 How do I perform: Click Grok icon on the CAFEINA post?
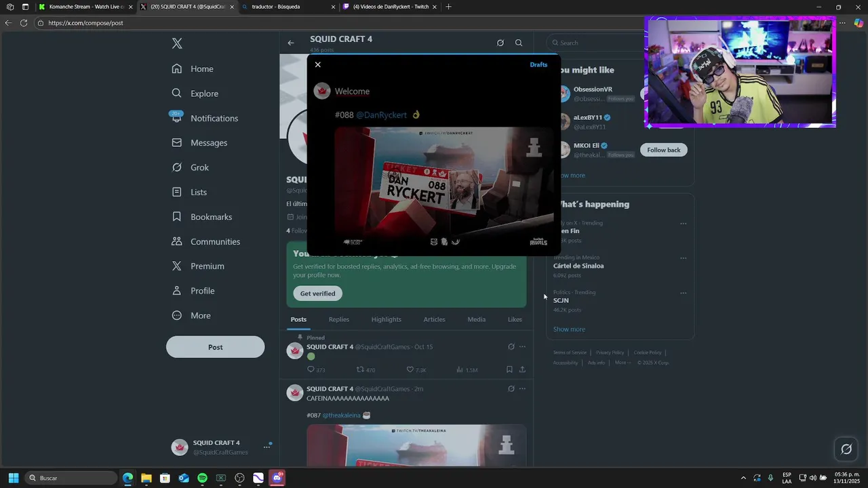(x=511, y=389)
